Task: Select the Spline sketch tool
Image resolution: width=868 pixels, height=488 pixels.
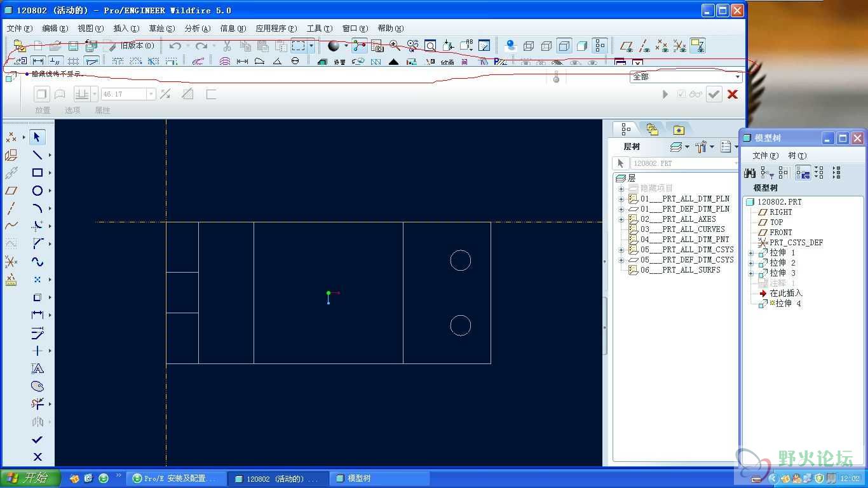Action: 37,262
